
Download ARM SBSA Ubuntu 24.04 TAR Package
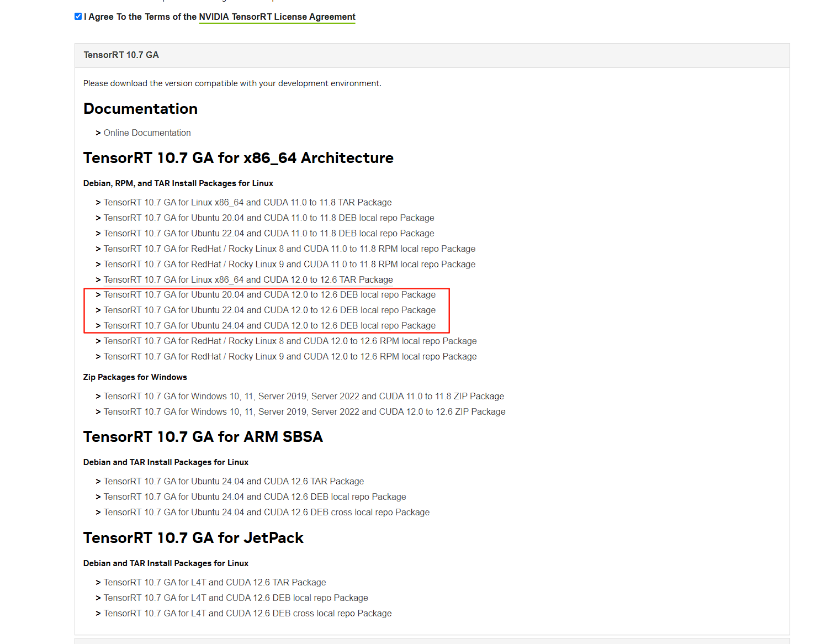[234, 482]
